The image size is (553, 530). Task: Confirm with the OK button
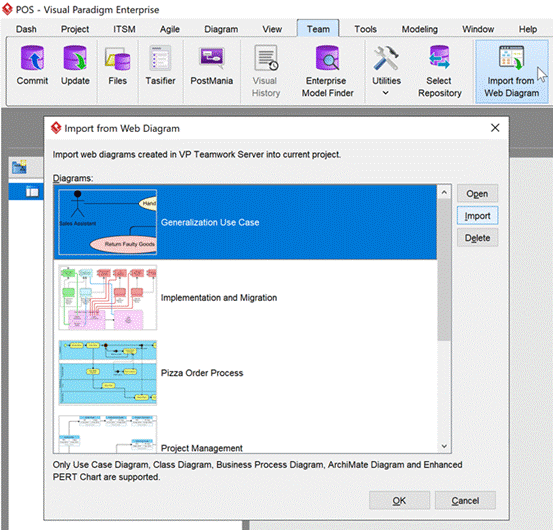[x=399, y=500]
